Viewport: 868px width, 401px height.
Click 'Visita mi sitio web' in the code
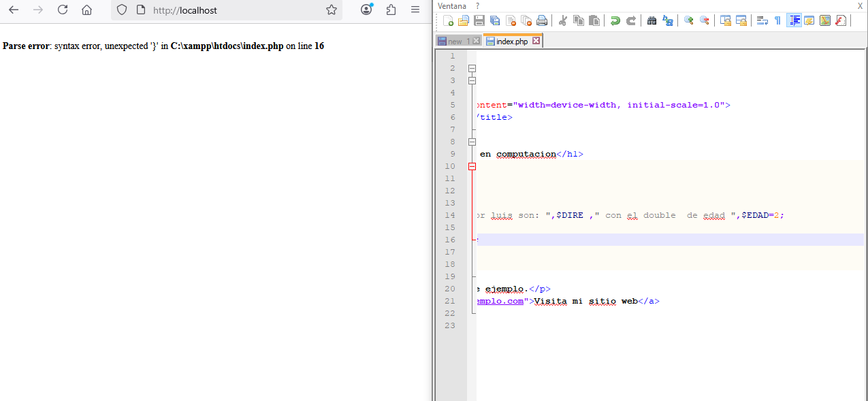pyautogui.click(x=586, y=301)
